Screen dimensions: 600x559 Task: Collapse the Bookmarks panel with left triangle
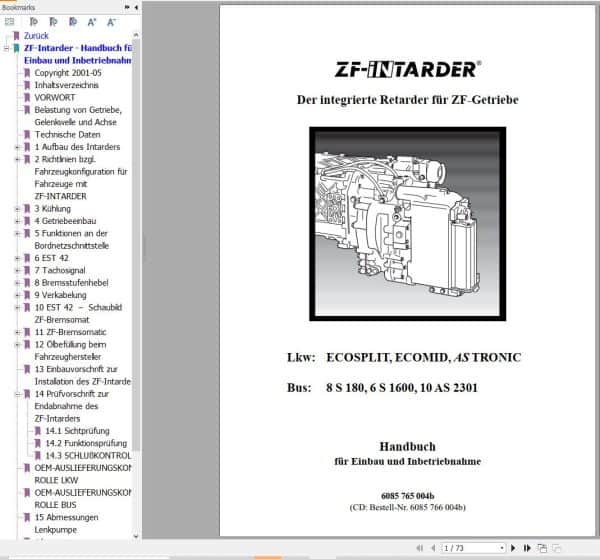click(136, 7)
